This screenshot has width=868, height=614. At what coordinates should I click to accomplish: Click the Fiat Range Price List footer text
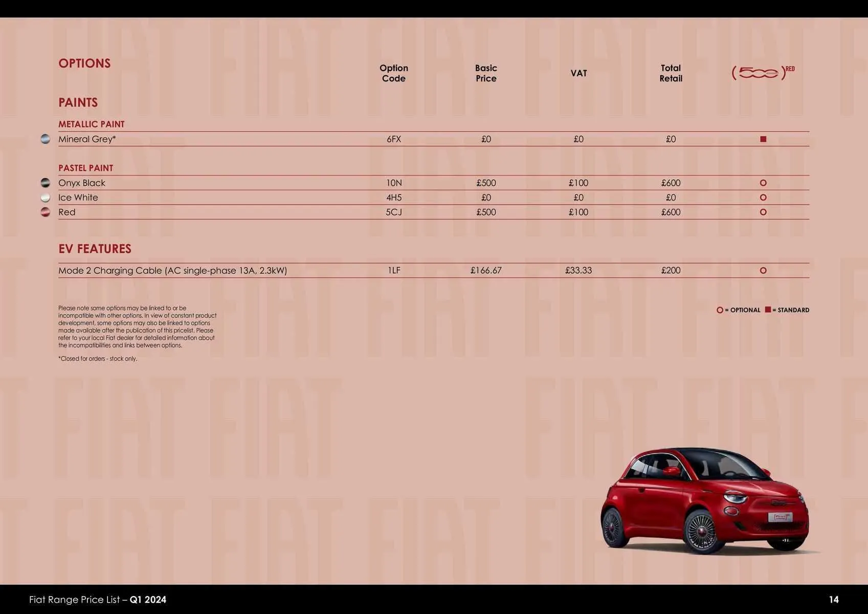(97, 599)
